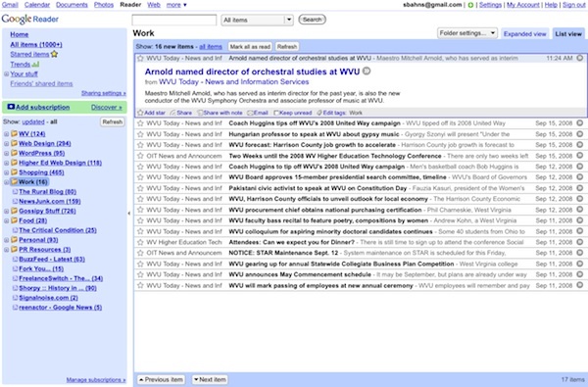Star the NOTICE: STAR Maintenance item
The height and width of the screenshot is (387, 588).
pyautogui.click(x=140, y=253)
